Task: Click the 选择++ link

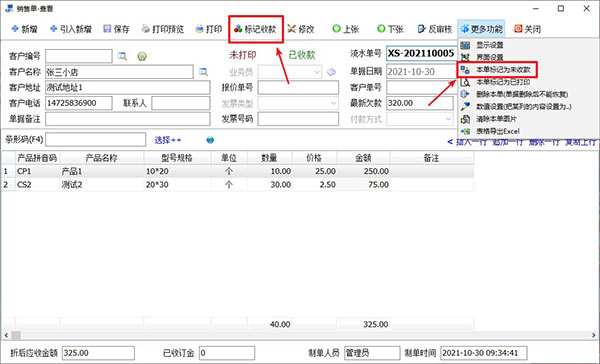Action: [x=168, y=140]
